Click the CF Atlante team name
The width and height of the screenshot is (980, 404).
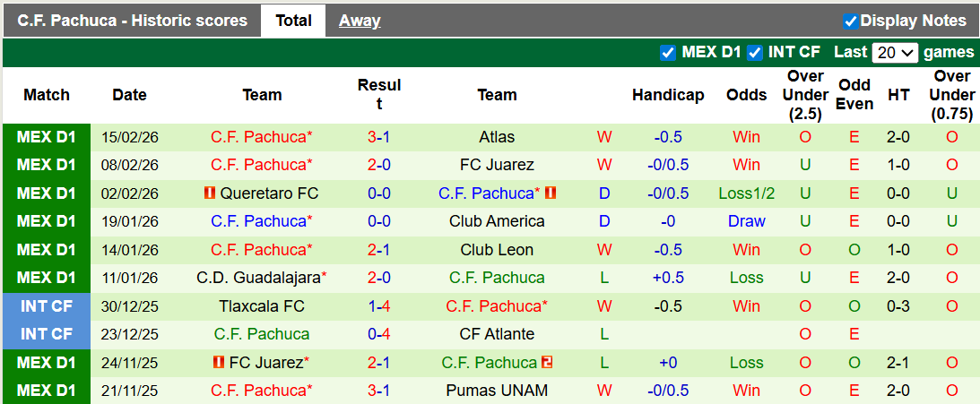(x=497, y=334)
